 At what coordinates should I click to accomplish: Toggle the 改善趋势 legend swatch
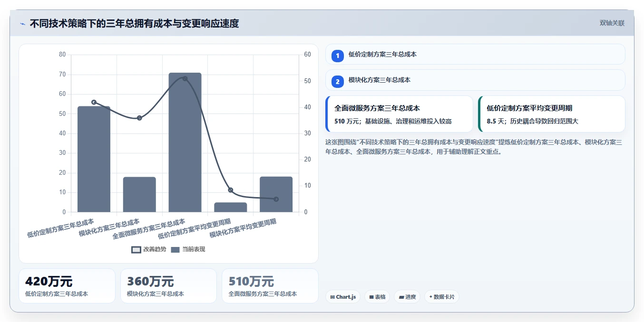coord(137,250)
